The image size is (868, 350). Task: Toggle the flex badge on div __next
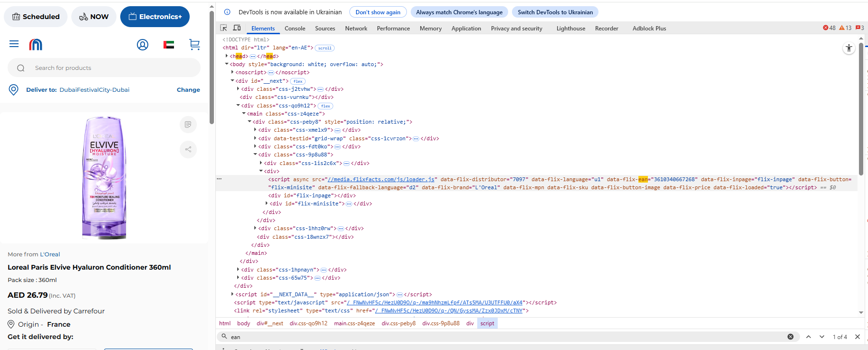tap(298, 81)
